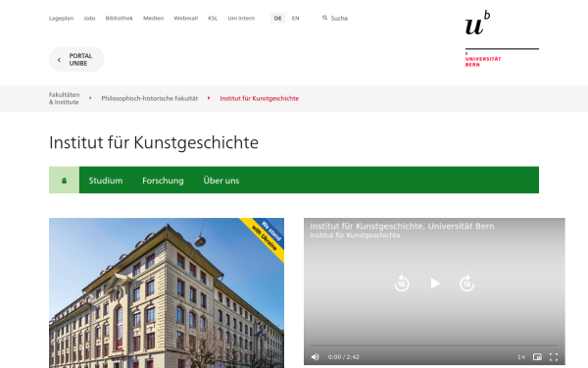Skip video forward 10 seconds
Image resolution: width=588 pixels, height=368 pixels.
pyautogui.click(x=466, y=284)
